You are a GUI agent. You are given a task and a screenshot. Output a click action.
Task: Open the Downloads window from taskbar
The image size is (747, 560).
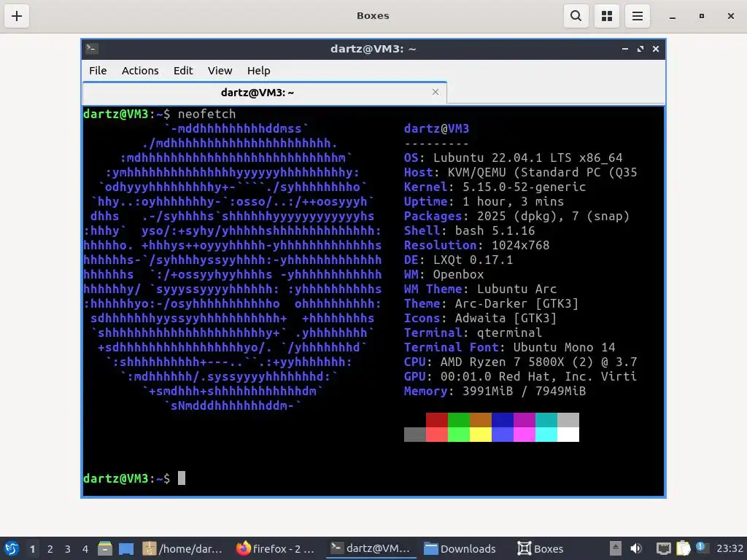click(x=460, y=548)
